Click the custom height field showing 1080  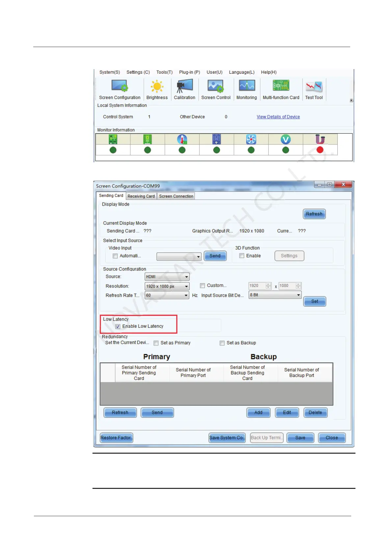pyautogui.click(x=287, y=286)
